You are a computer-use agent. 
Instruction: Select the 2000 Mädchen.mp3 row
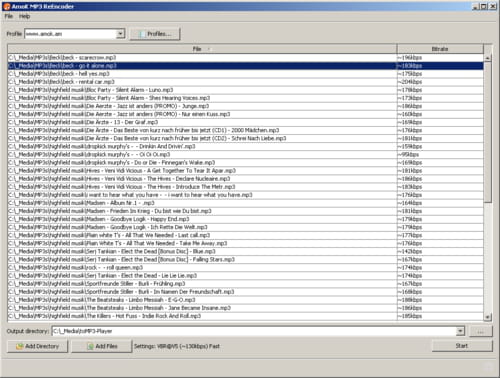click(x=245, y=130)
